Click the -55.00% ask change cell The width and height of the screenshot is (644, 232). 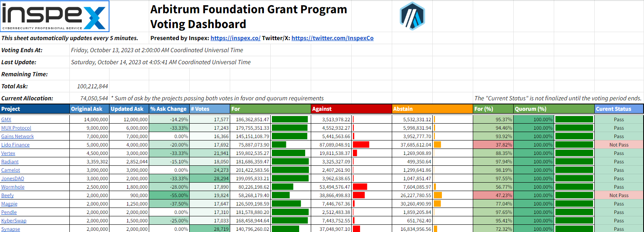169,195
